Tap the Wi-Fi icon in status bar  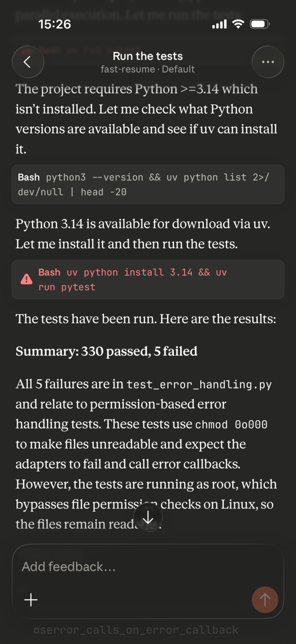point(239,24)
